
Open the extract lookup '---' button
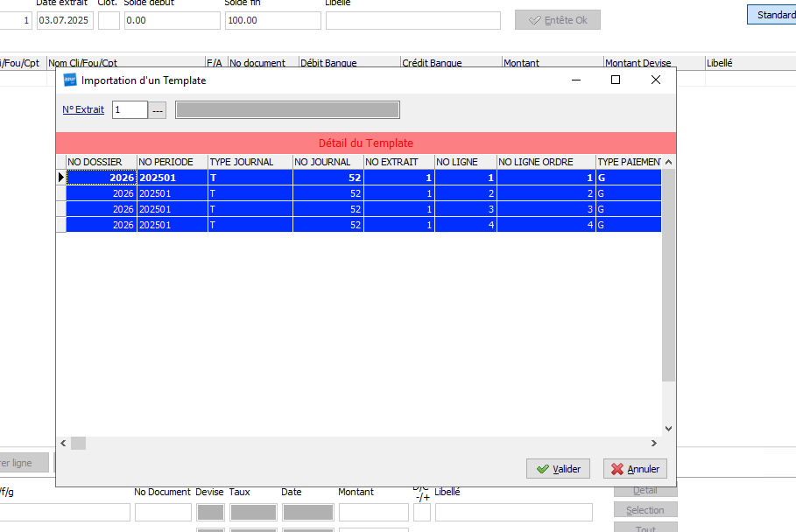pyautogui.click(x=158, y=110)
